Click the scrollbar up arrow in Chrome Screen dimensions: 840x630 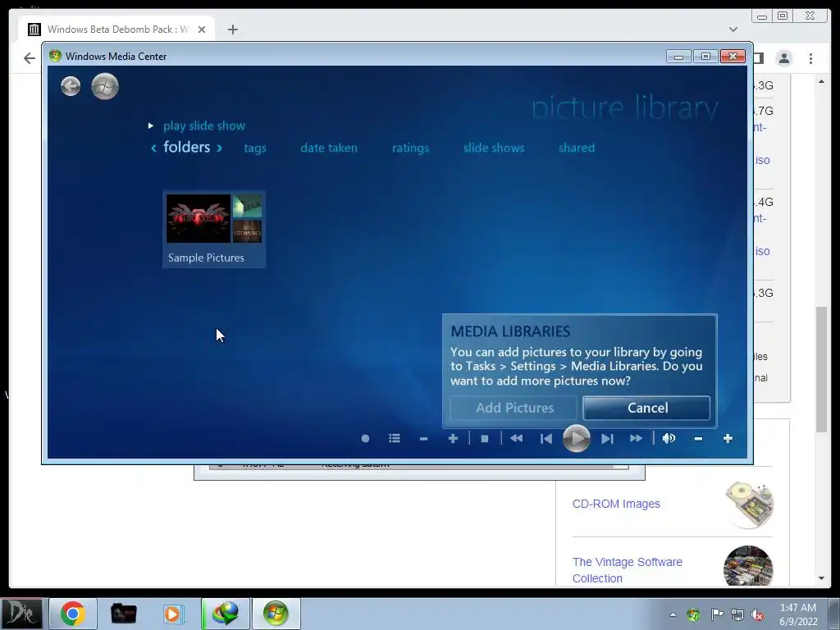click(x=821, y=81)
